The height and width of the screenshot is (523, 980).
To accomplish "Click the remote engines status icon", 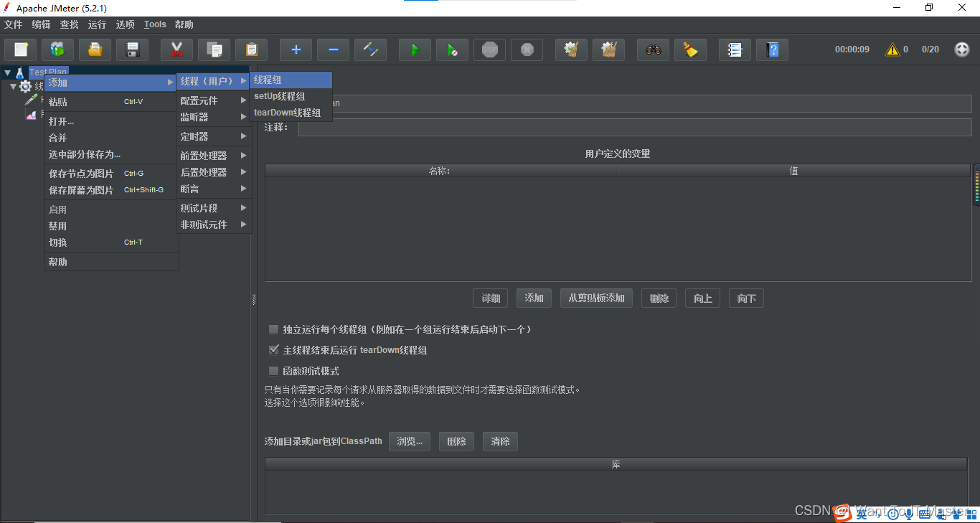I will coord(962,50).
